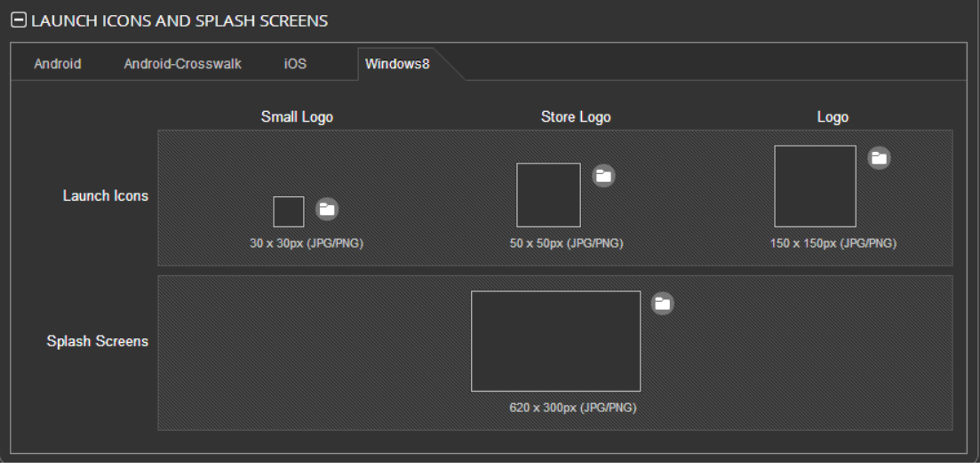
Task: Browse for the Small Logo image file
Action: 327,209
